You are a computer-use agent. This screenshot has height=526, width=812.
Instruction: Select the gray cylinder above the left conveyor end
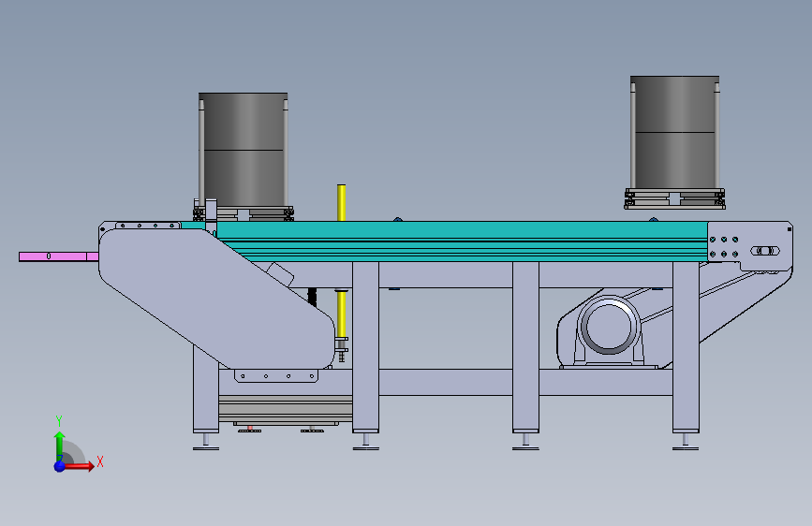tap(243, 149)
